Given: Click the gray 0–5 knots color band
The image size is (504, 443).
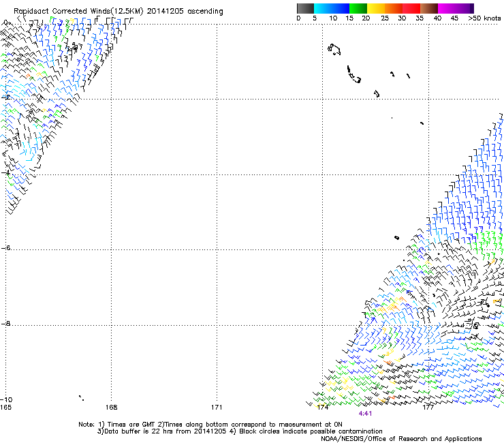Looking at the screenshot, I should click(x=305, y=8).
